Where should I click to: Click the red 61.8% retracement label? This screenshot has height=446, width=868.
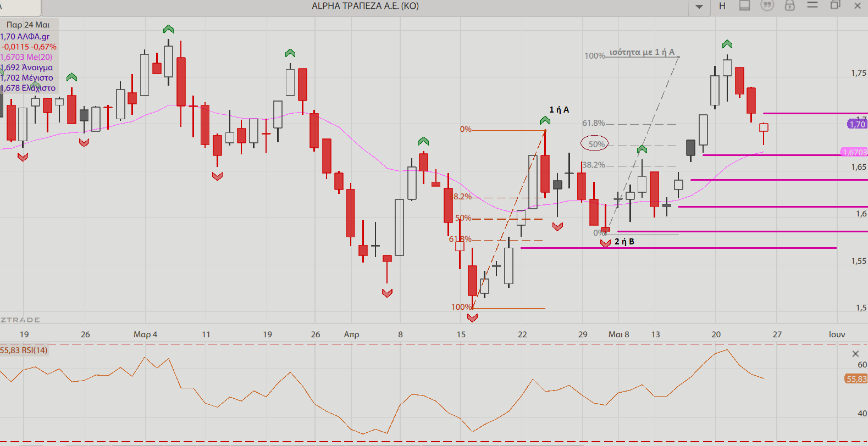460,239
